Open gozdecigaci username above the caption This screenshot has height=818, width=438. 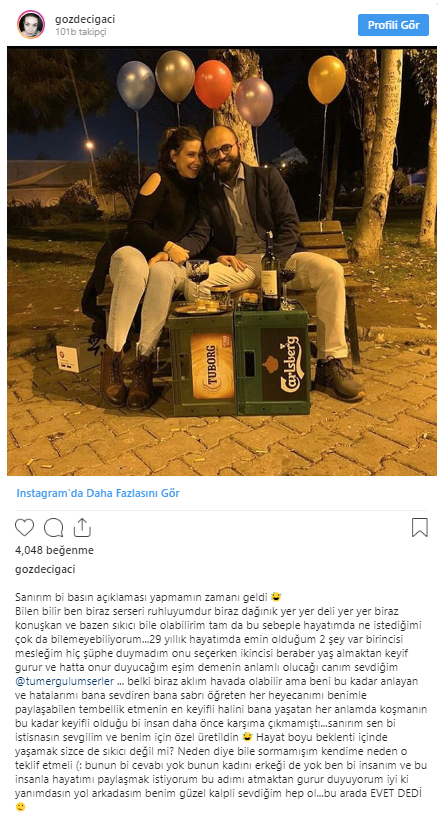45,569
